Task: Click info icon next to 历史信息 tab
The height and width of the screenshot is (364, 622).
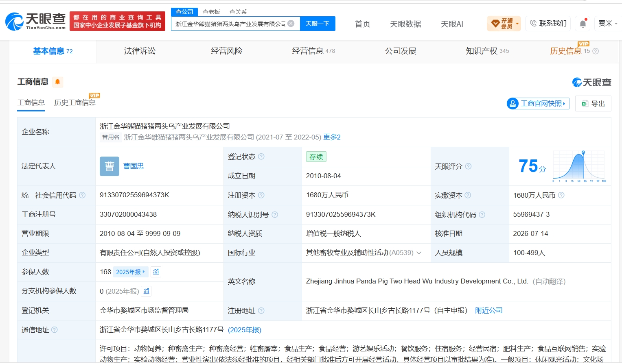Action: point(596,51)
